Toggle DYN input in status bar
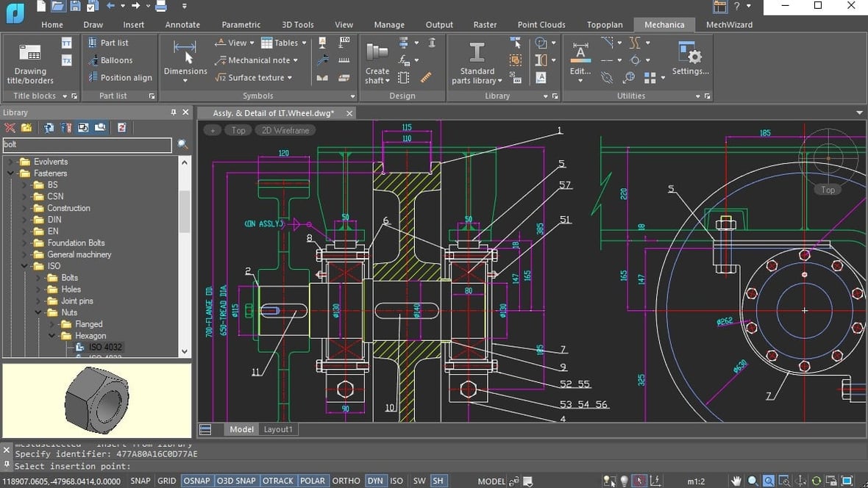 pos(374,481)
